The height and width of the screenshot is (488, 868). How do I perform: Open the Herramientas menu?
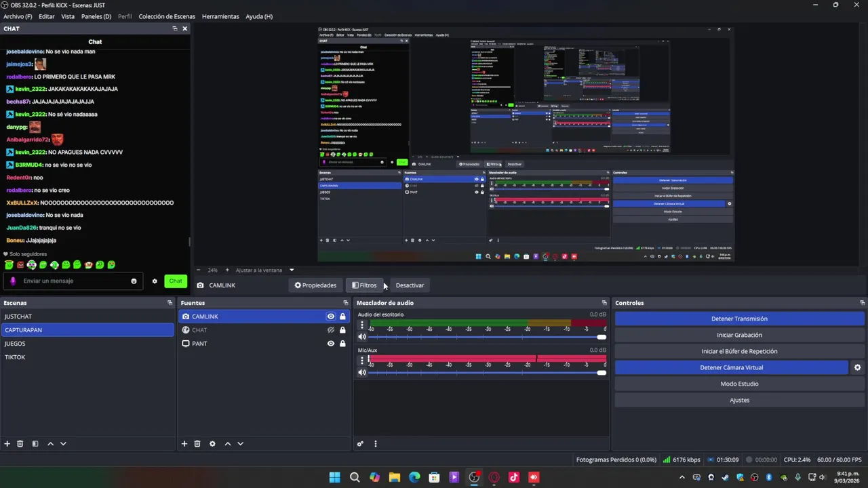(220, 16)
